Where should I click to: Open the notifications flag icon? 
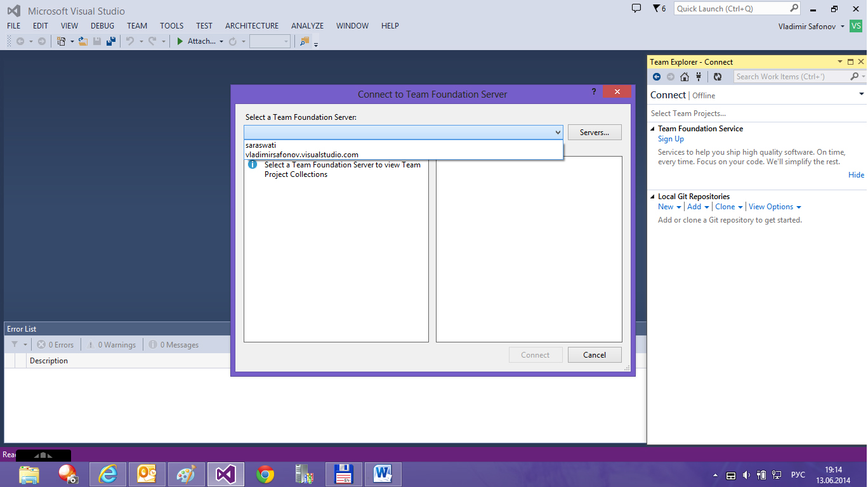656,8
